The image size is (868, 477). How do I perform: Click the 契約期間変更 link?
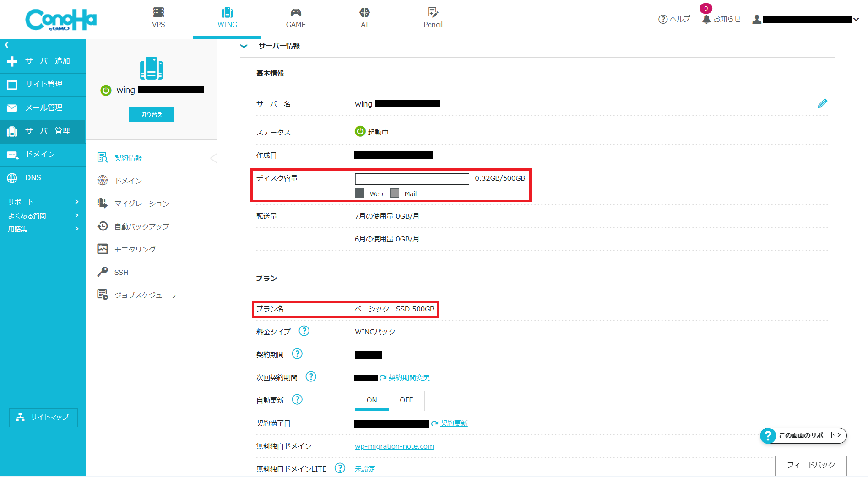pos(409,378)
